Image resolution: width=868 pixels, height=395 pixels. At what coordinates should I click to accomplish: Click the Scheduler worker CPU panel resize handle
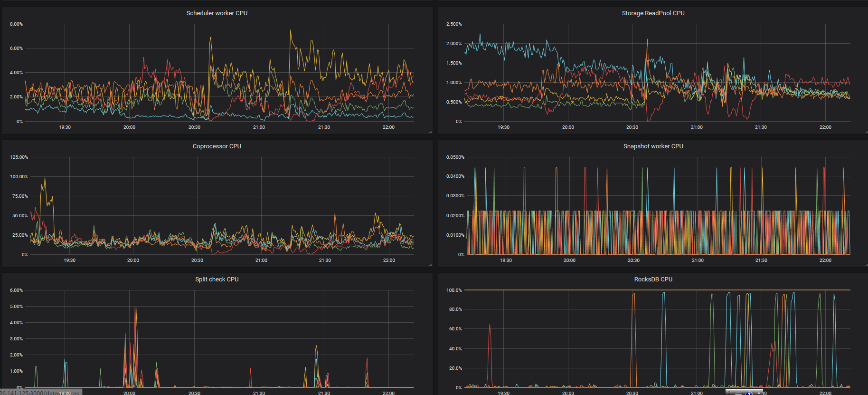pyautogui.click(x=430, y=132)
